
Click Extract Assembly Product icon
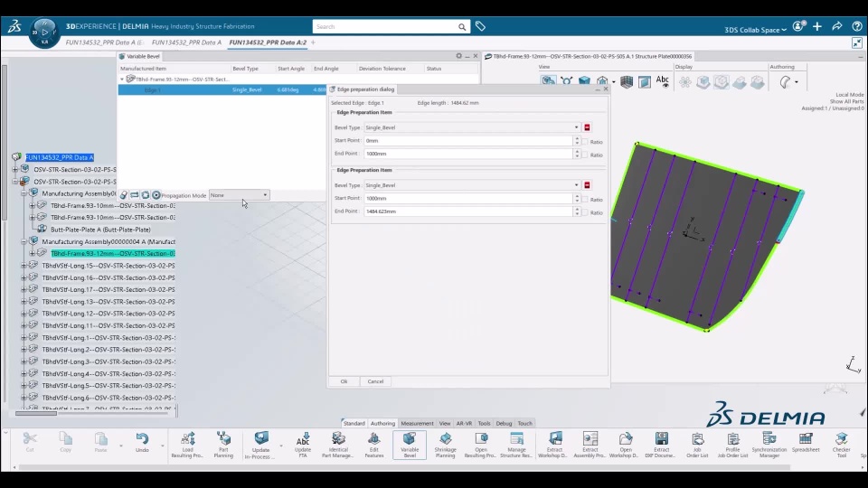590,445
